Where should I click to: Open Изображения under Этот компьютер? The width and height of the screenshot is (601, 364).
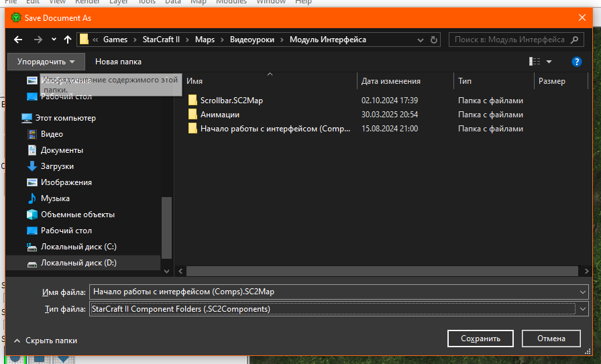(x=66, y=182)
